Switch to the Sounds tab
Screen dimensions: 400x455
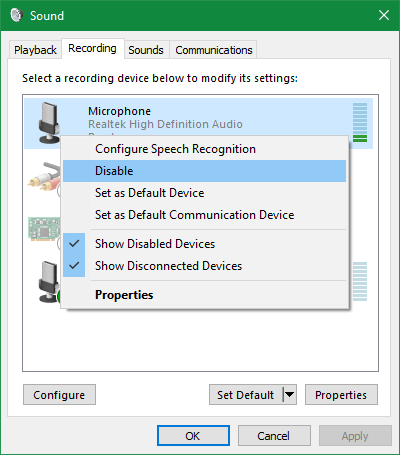pos(146,50)
